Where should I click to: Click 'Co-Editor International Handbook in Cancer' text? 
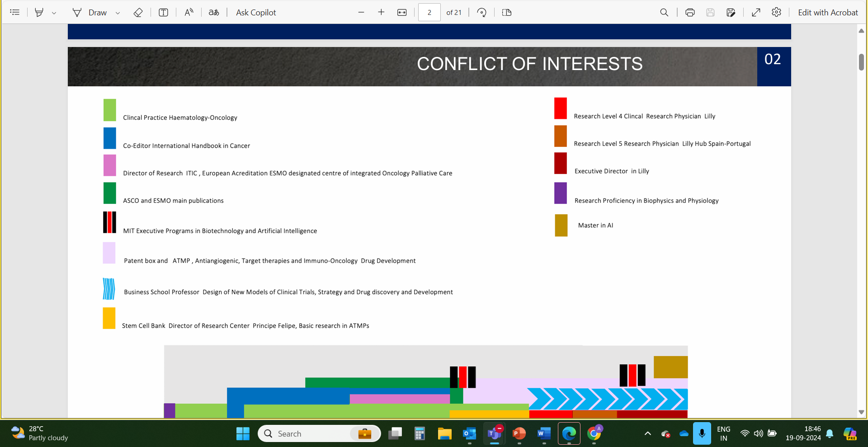186,146
